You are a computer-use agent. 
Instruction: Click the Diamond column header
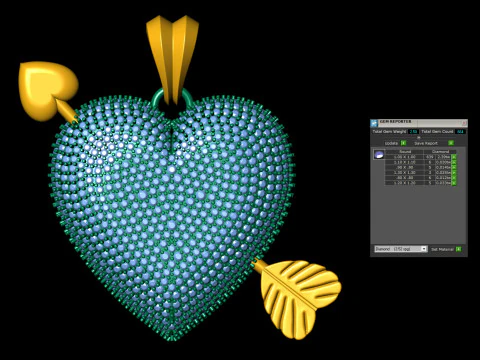[x=440, y=152]
